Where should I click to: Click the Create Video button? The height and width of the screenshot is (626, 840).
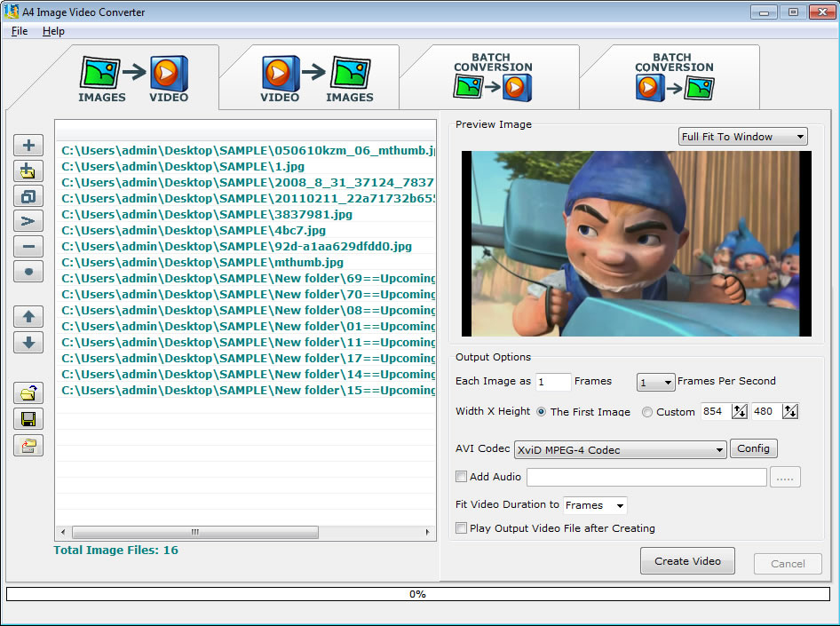tap(687, 561)
